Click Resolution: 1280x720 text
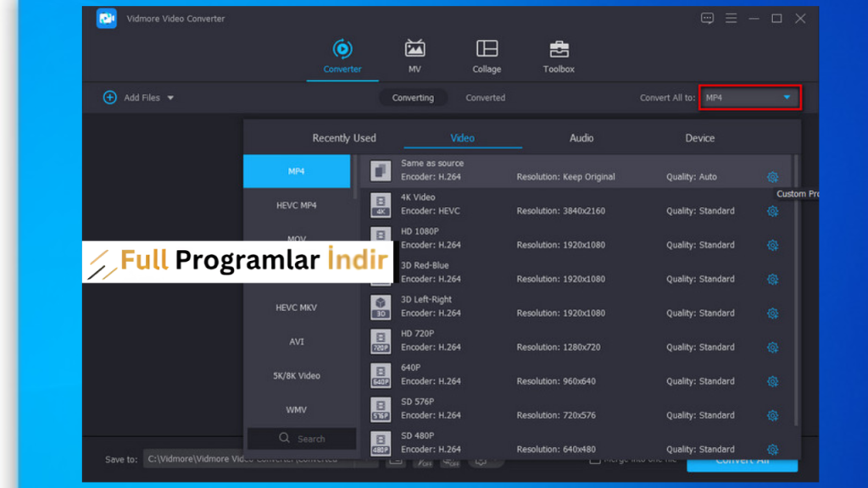The height and width of the screenshot is (488, 868). click(x=558, y=347)
